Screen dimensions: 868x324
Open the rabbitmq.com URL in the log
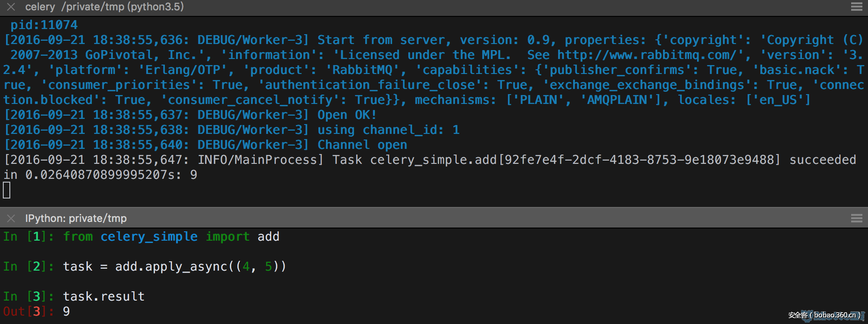pyautogui.click(x=647, y=55)
